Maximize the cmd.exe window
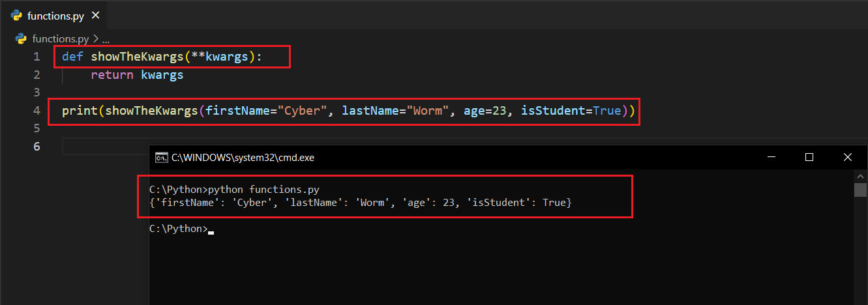 809,157
